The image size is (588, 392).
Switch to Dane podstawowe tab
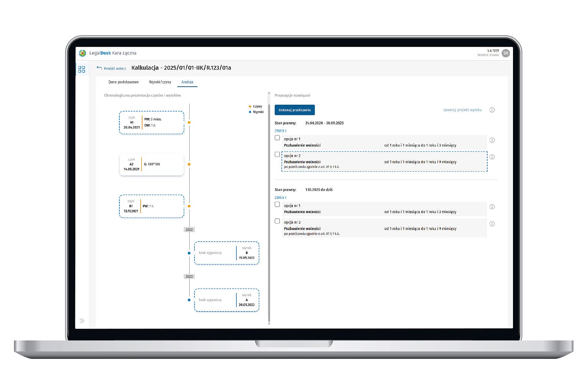pyautogui.click(x=123, y=82)
